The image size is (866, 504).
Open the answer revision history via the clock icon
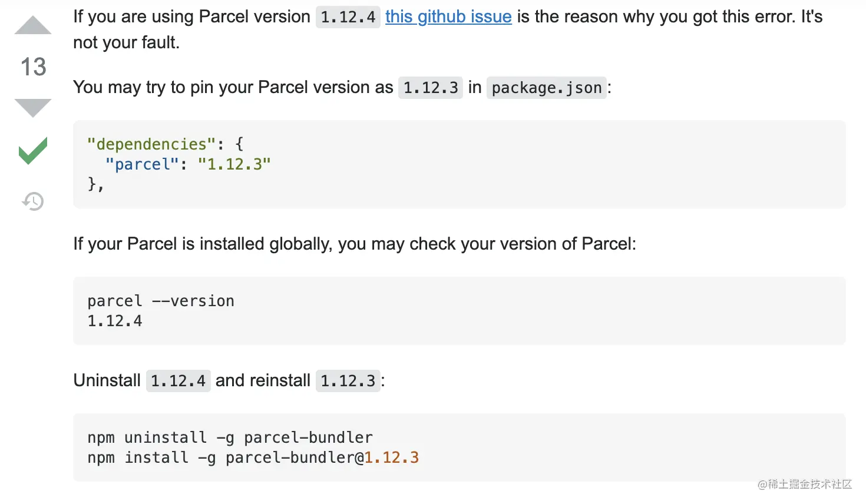click(x=32, y=201)
